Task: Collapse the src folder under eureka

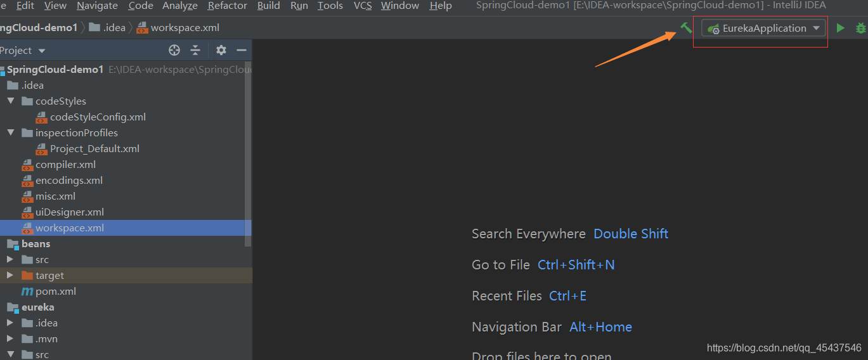Action: tap(10, 355)
